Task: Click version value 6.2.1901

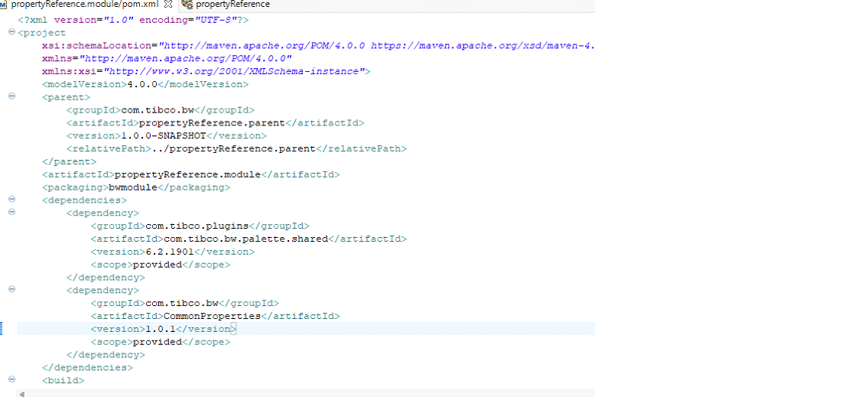Action: (169, 252)
